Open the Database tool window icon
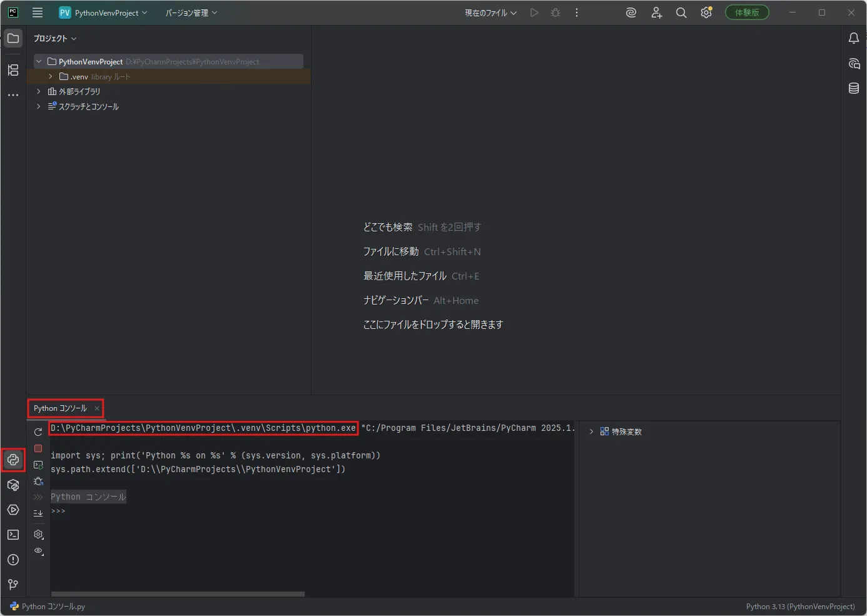 (x=854, y=88)
